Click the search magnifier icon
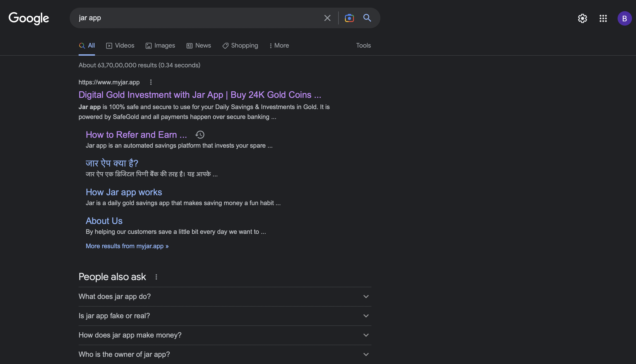This screenshot has width=636, height=364. 367,18
